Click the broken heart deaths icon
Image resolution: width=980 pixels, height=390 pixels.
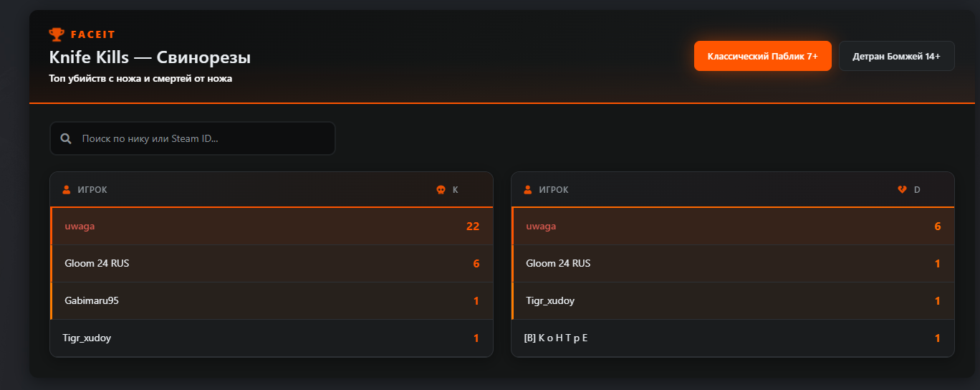point(903,190)
